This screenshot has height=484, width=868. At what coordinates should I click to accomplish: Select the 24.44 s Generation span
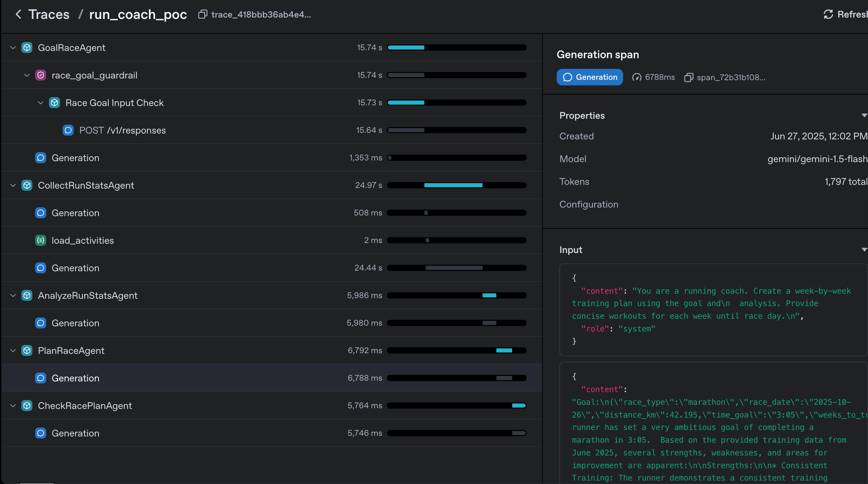point(75,268)
